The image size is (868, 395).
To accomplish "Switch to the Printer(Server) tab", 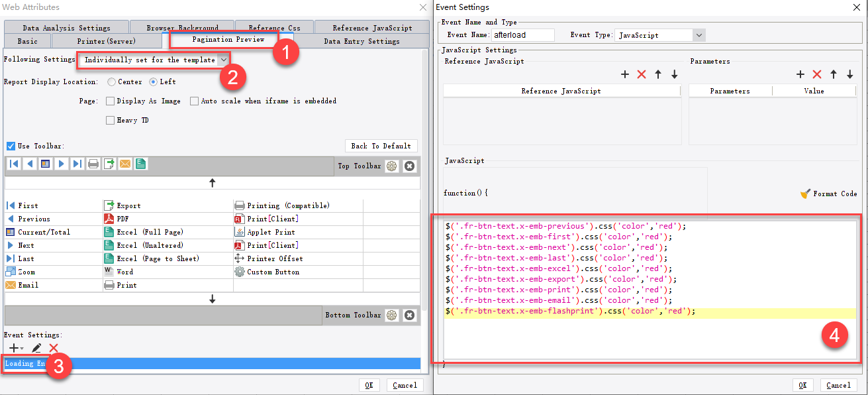I will pos(106,41).
